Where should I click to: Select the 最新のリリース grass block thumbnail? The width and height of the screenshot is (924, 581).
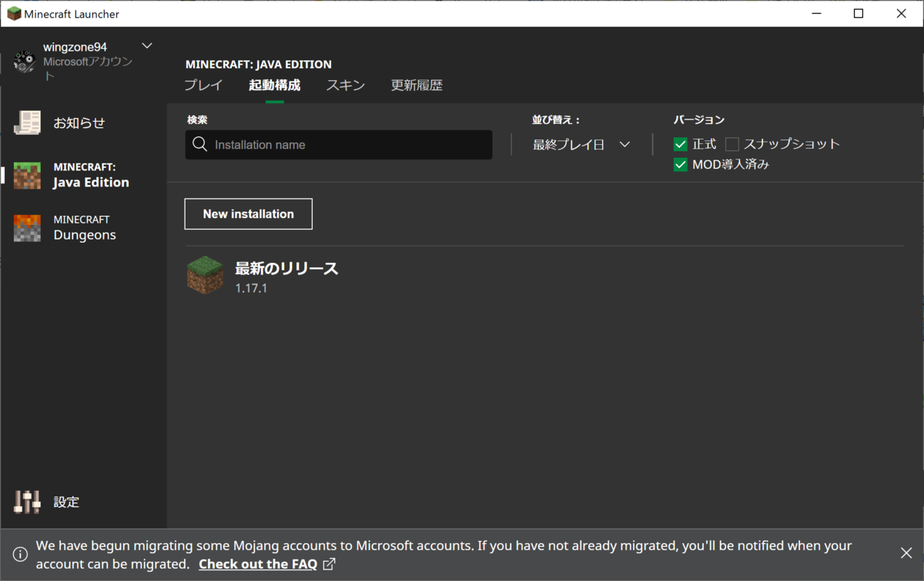[x=205, y=275]
